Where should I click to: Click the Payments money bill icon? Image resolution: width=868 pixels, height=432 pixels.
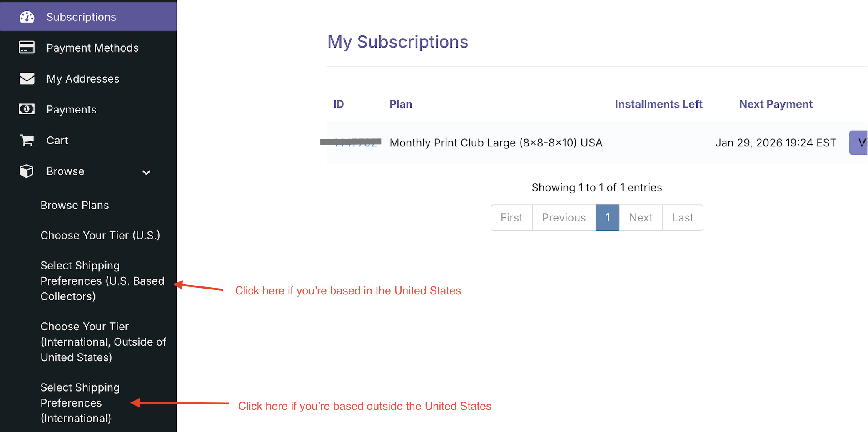click(27, 109)
